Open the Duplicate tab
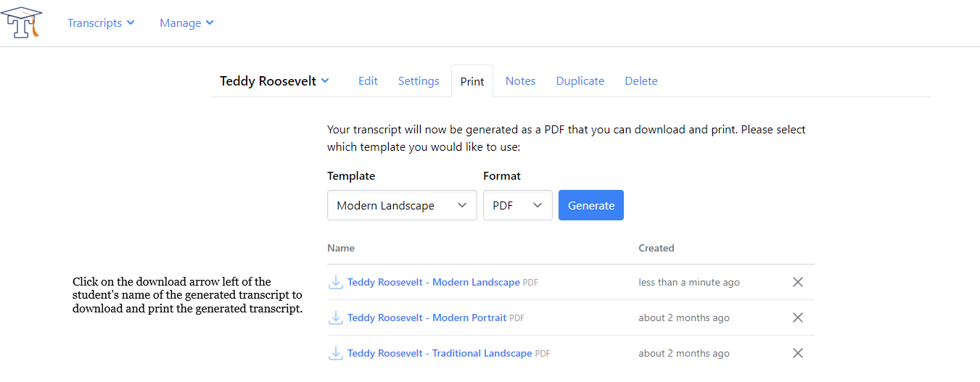 pyautogui.click(x=580, y=81)
